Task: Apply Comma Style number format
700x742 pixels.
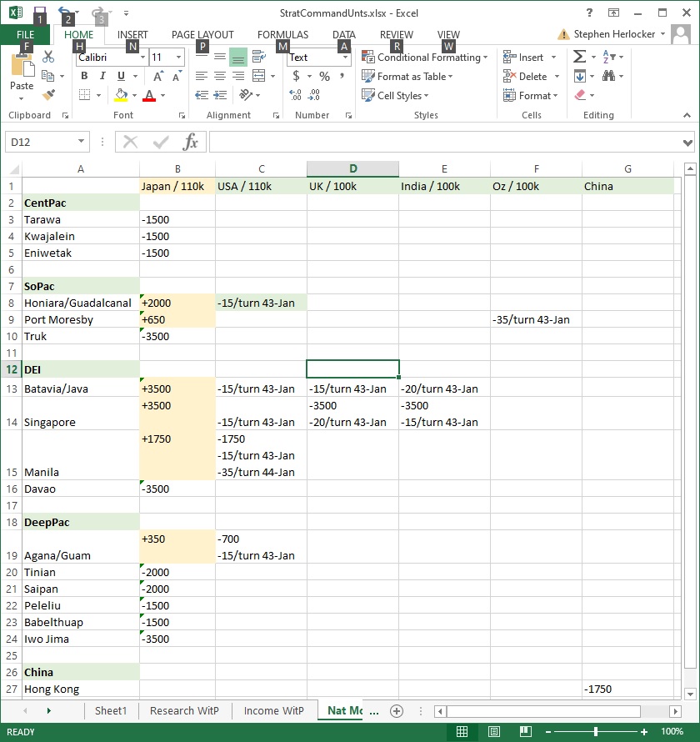Action: pos(342,76)
